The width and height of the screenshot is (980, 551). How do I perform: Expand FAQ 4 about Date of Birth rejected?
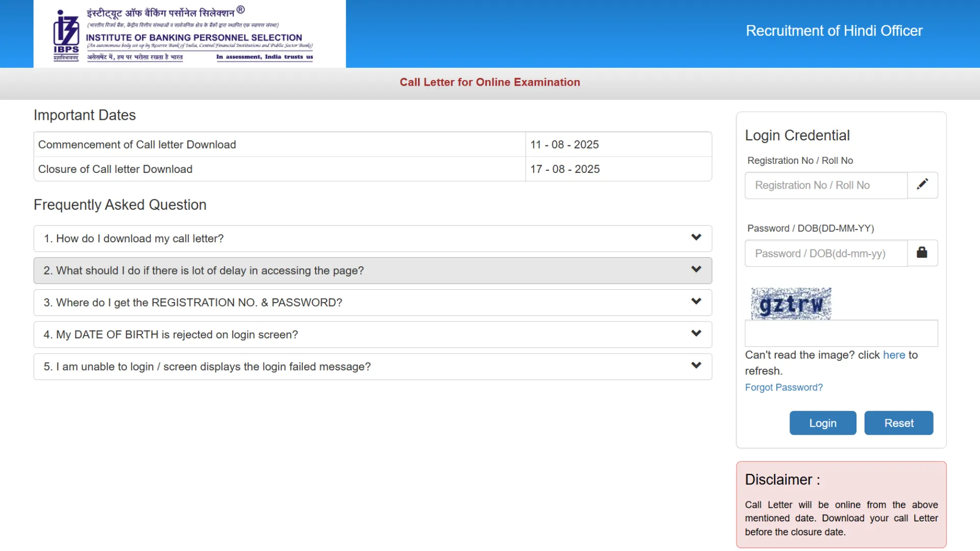click(x=373, y=335)
